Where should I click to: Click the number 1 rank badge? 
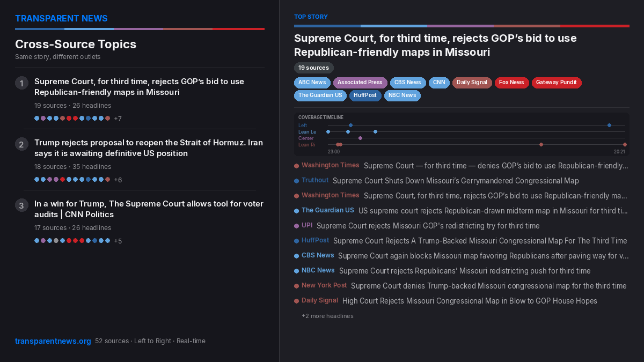click(21, 83)
